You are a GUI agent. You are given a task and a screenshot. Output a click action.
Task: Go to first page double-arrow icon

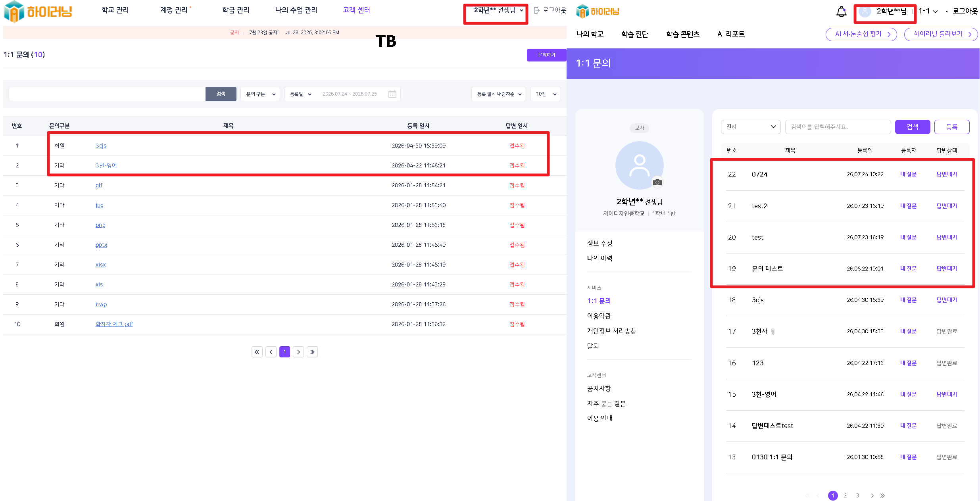pyautogui.click(x=257, y=352)
